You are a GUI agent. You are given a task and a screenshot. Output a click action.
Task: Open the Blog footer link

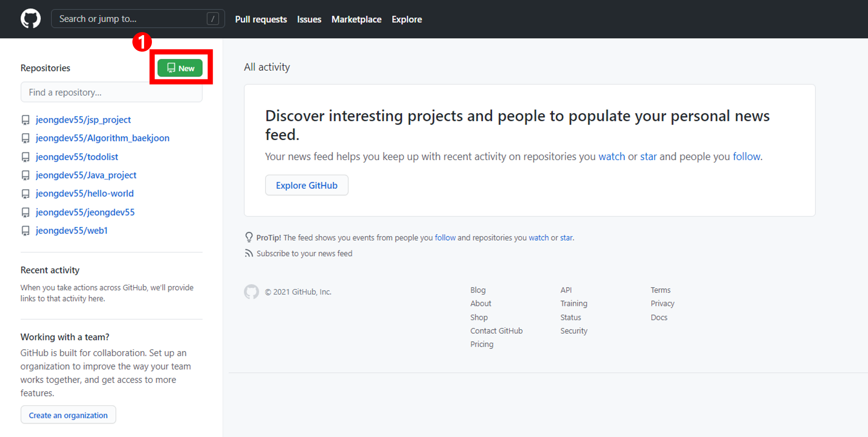point(478,290)
